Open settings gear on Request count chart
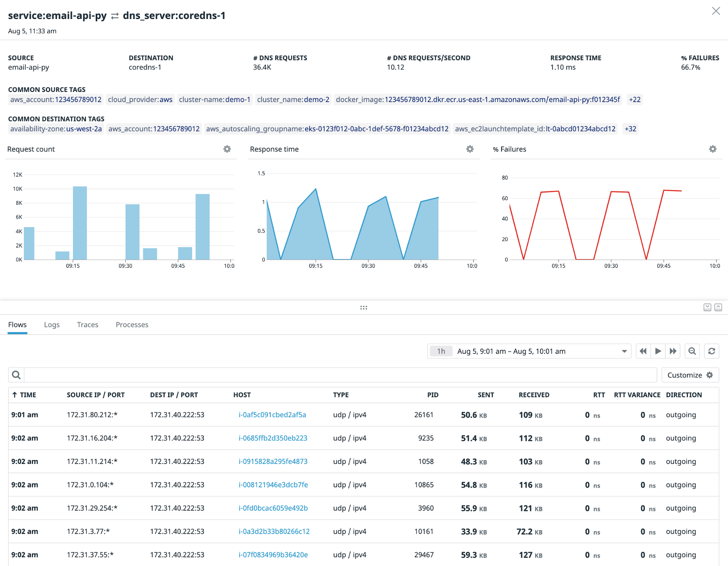 [227, 149]
